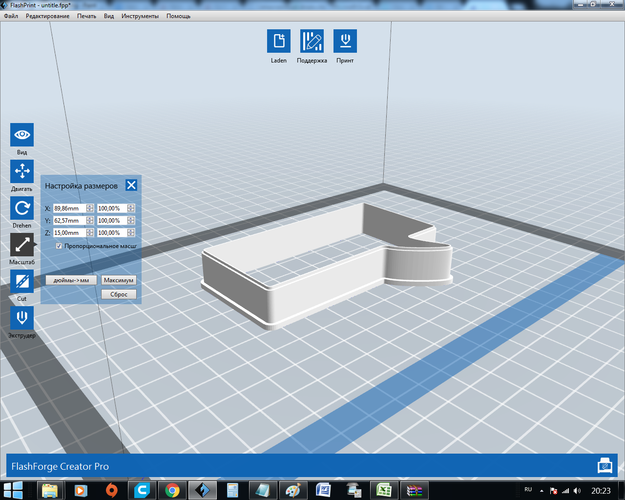Image resolution: width=625 pixels, height=500 pixels.
Task: Click FlashPrint taskbar icon
Action: [202, 490]
